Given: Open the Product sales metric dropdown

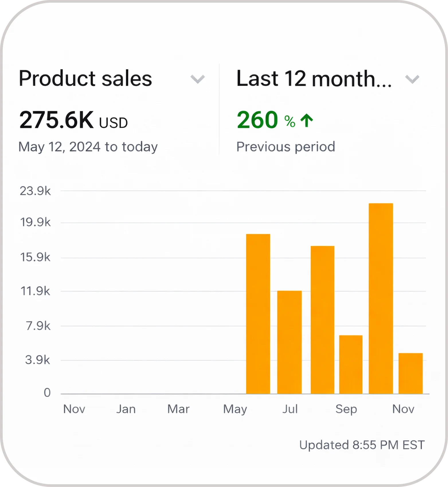Looking at the screenshot, I should coord(112,79).
